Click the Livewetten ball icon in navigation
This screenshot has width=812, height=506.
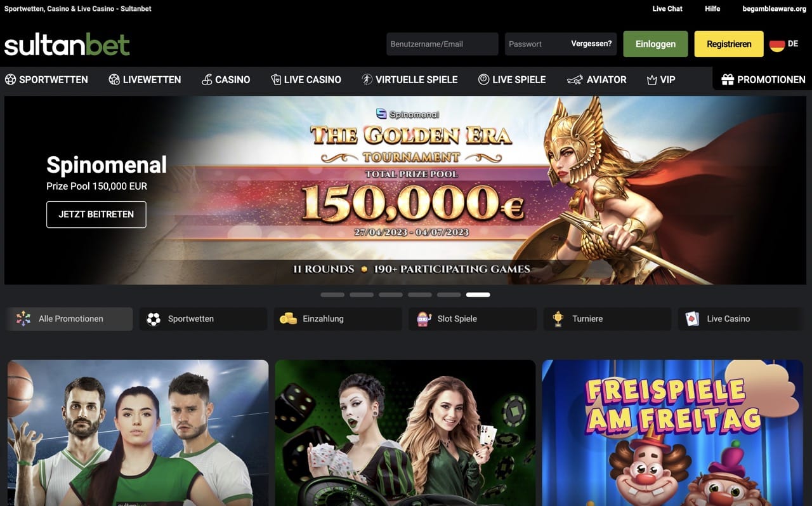coord(114,79)
